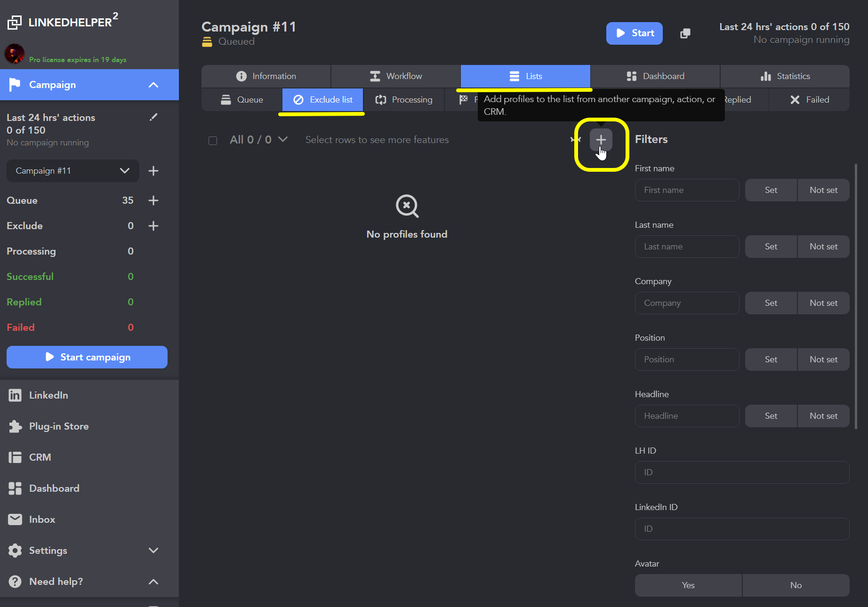The height and width of the screenshot is (607, 868).
Task: Switch to the Workflow tab
Action: pos(395,76)
